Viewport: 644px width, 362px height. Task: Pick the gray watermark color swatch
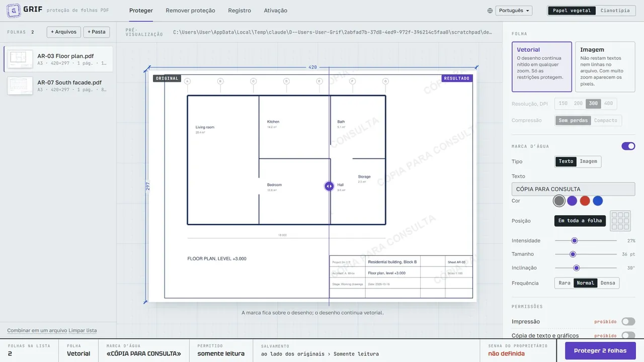(x=559, y=201)
